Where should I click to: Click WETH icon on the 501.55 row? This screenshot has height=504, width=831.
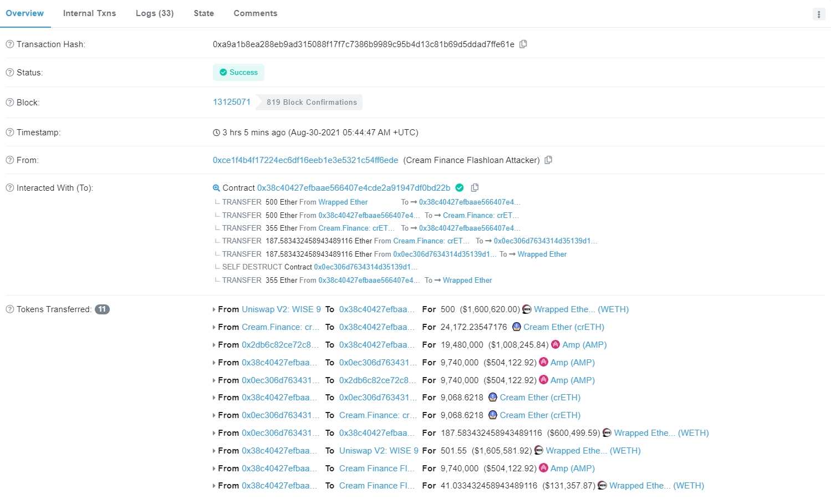(539, 450)
